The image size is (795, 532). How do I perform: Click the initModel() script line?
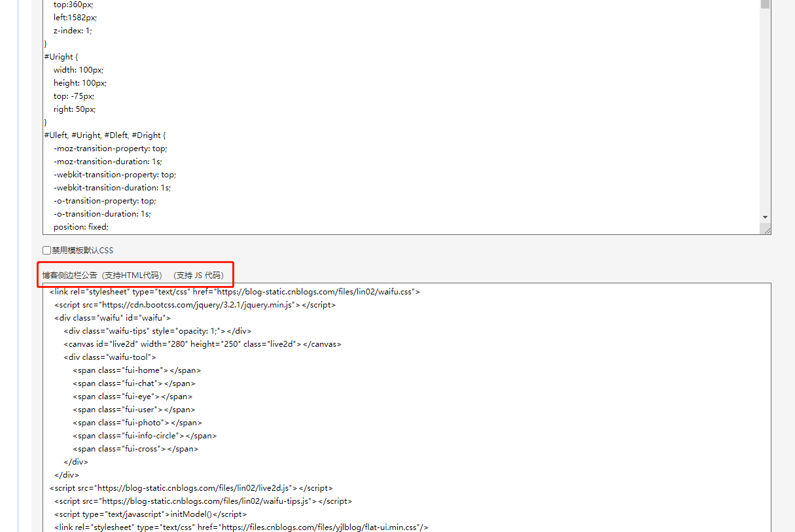(150, 514)
